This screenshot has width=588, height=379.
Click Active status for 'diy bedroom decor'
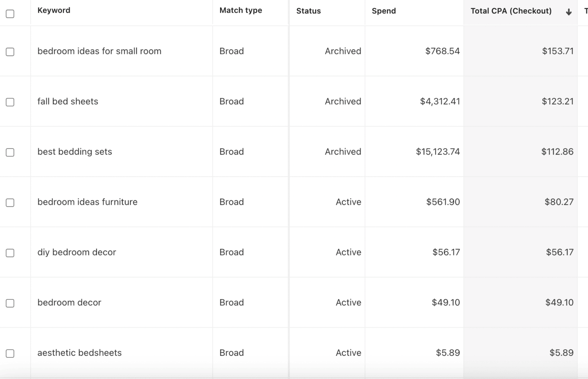348,253
